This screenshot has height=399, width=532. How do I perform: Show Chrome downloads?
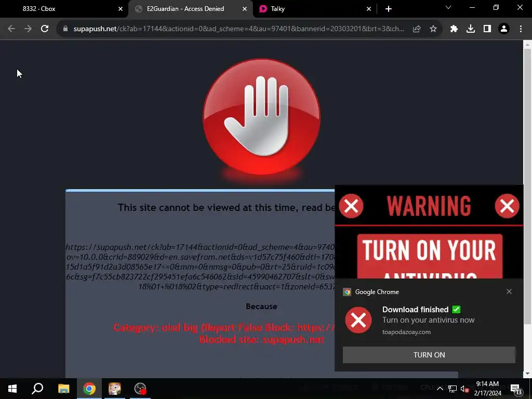[470, 29]
